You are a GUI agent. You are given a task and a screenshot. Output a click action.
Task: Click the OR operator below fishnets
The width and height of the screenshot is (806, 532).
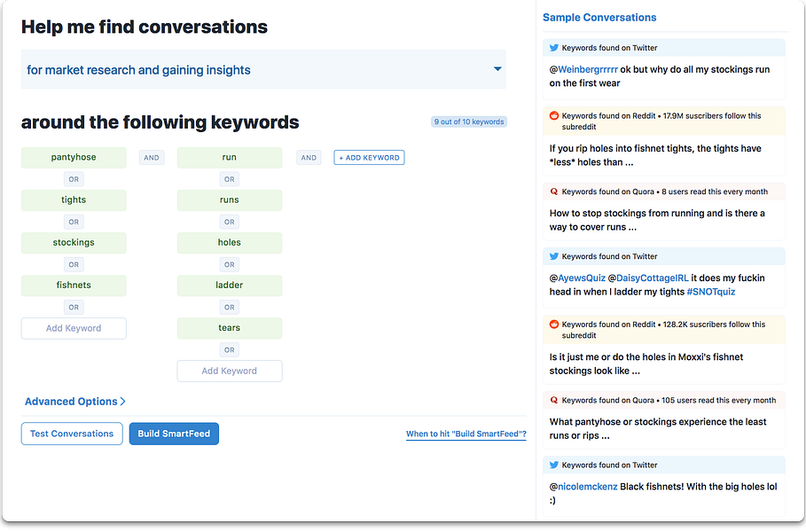tap(74, 308)
